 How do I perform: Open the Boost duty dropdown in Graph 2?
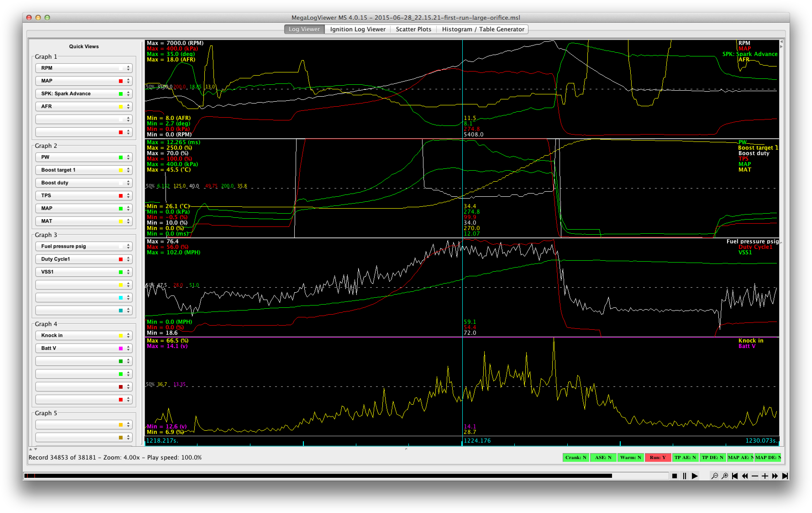coord(83,183)
